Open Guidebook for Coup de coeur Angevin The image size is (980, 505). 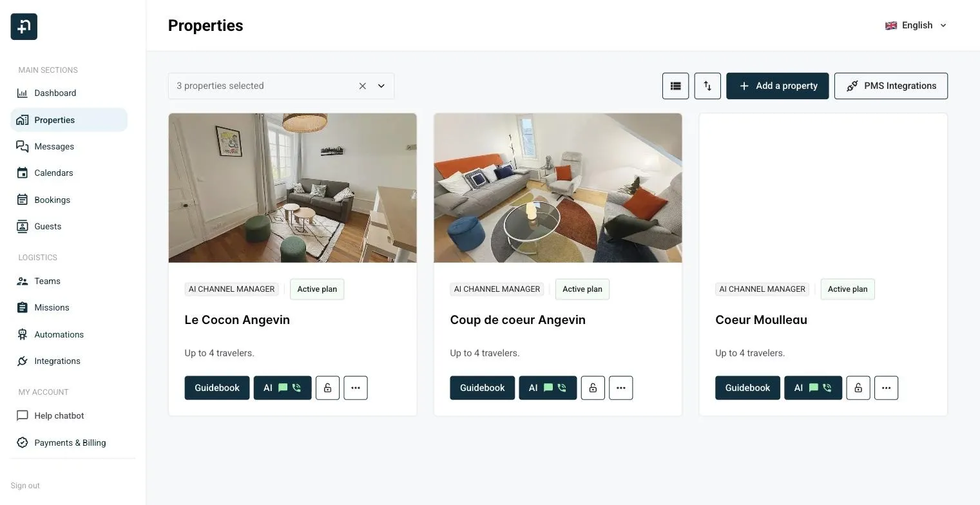(483, 388)
